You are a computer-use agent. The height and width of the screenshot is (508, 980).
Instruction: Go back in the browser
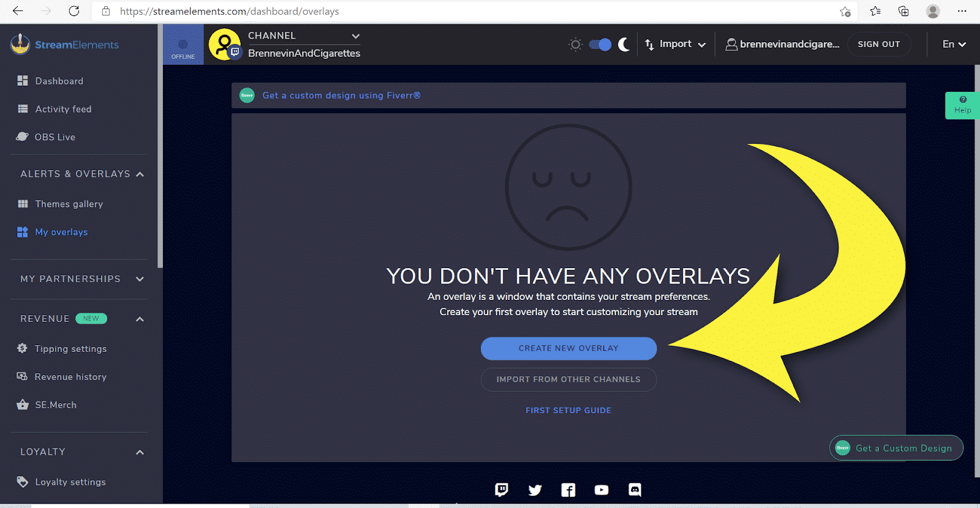click(x=18, y=11)
